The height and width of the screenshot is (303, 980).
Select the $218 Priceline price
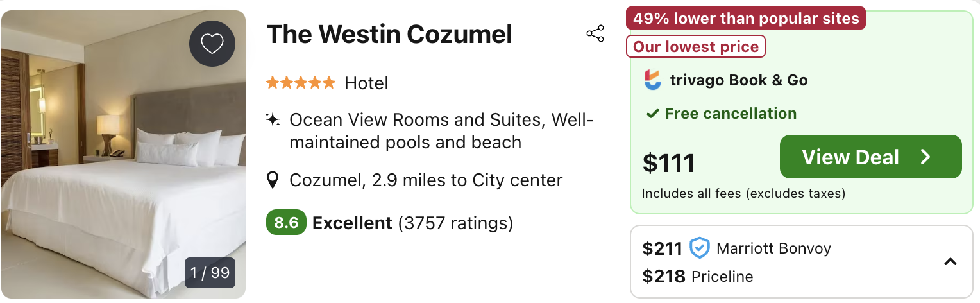point(698,277)
